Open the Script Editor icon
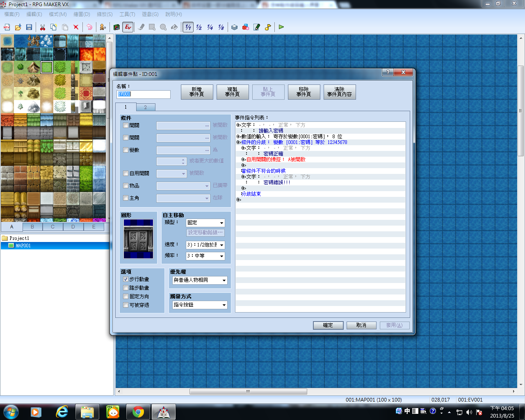The height and width of the screenshot is (420, 525). coord(257,27)
